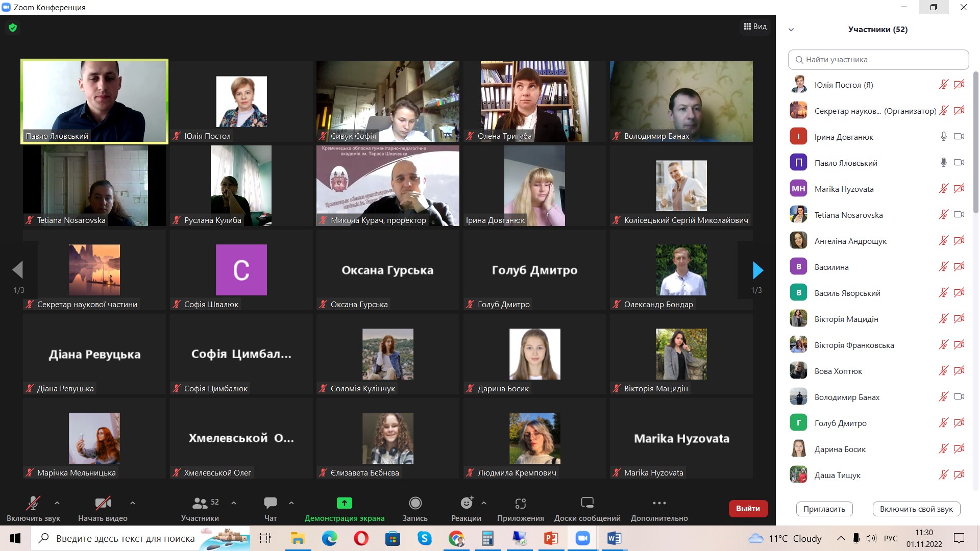
Task: Open the Приложения apps icon
Action: click(x=520, y=503)
